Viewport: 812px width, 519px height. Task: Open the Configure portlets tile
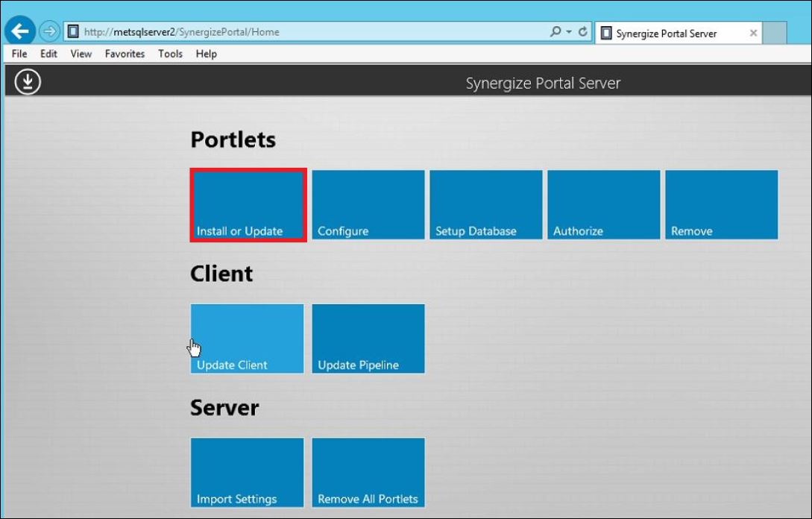tap(368, 205)
